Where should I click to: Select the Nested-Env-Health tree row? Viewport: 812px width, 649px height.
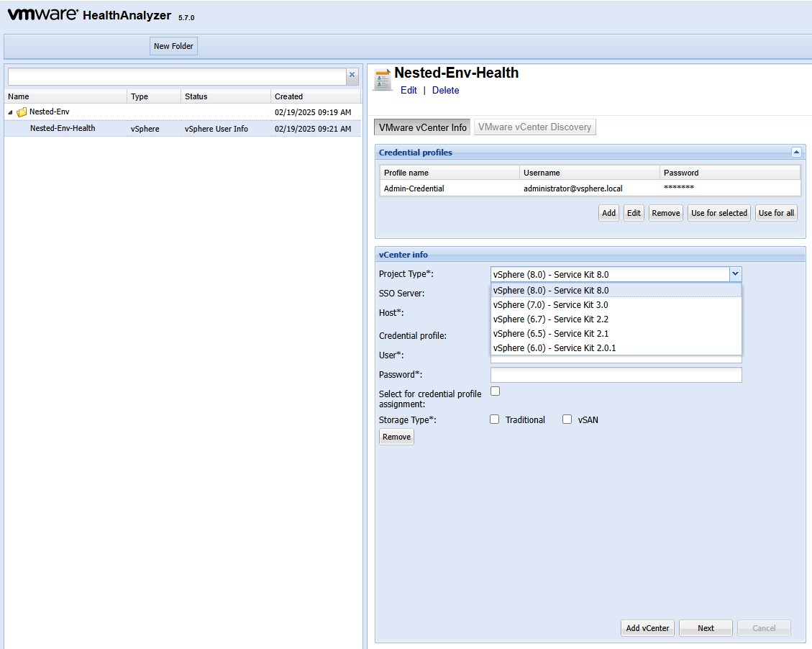click(x=183, y=129)
